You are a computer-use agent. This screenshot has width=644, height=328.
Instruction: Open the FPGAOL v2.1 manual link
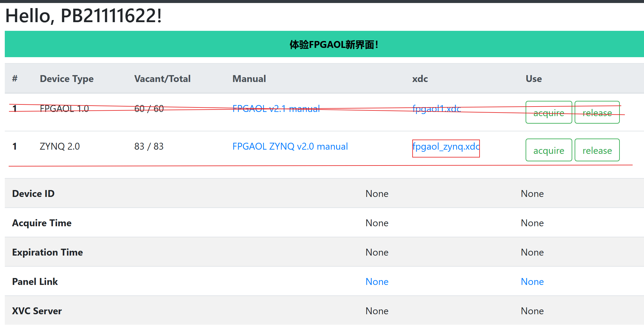pos(276,109)
